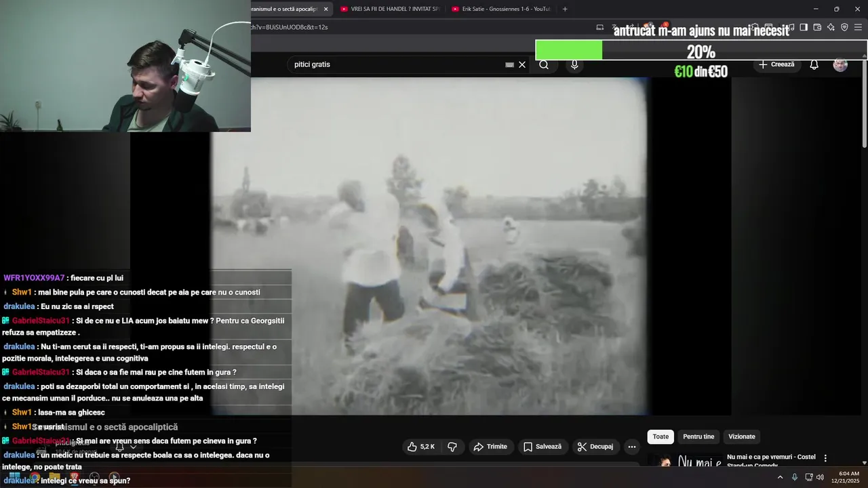Screen dimensions: 868x488
Task: Click the streamer webcam overlay
Action: click(125, 66)
